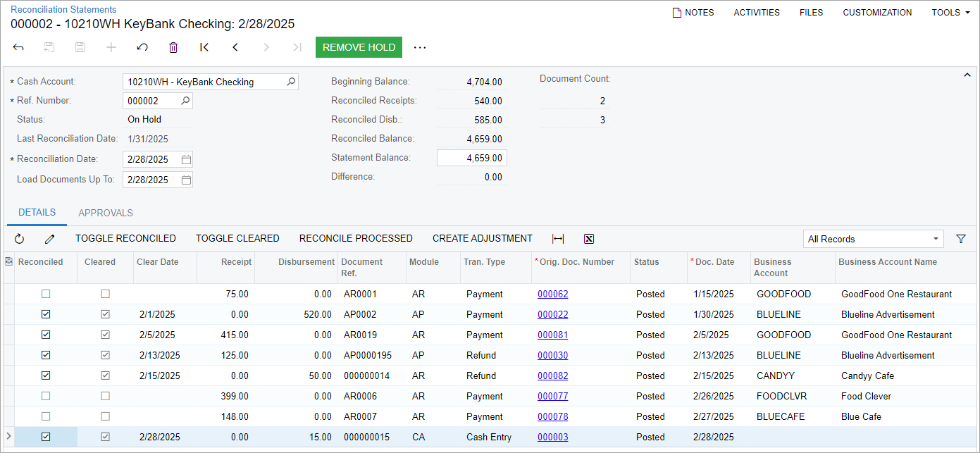Open document number 000062 link
This screenshot has height=453, width=980.
(x=552, y=294)
